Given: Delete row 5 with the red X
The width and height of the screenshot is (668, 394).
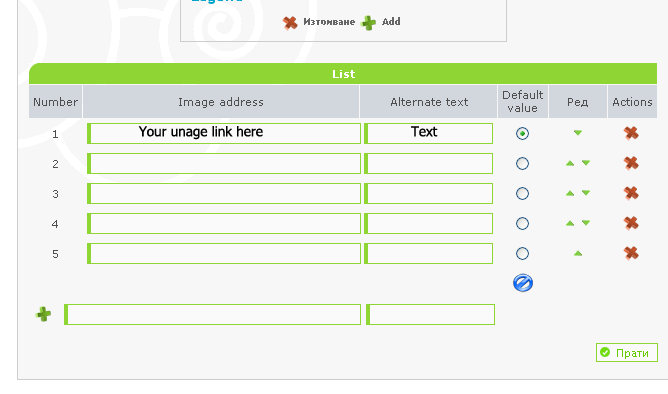Looking at the screenshot, I should point(631,253).
